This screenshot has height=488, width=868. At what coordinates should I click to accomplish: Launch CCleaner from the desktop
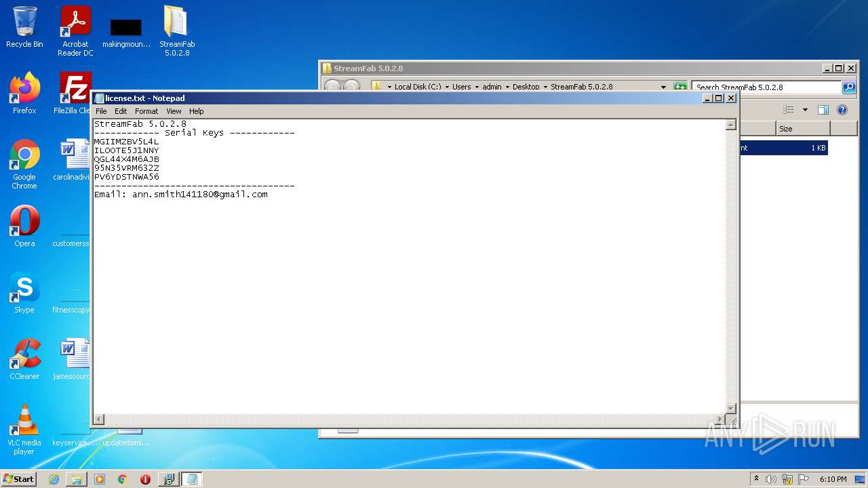click(24, 359)
